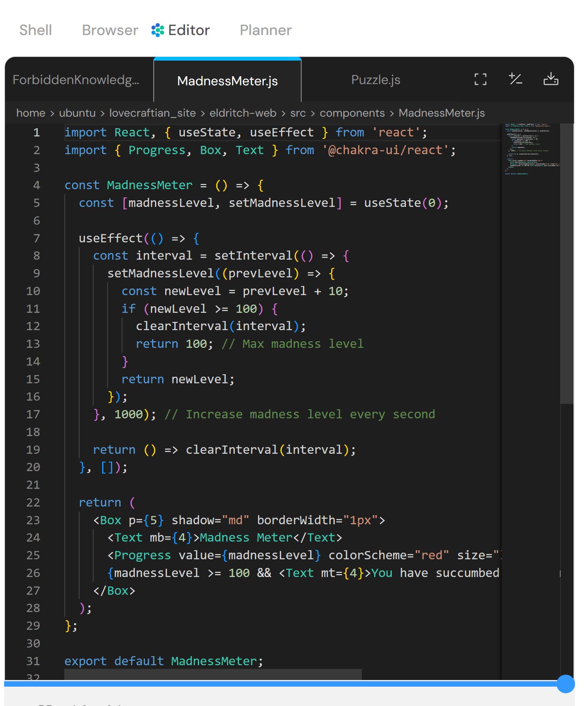Click 'clearInterval(interval);' on line 12
588x706 pixels.
[x=221, y=326]
